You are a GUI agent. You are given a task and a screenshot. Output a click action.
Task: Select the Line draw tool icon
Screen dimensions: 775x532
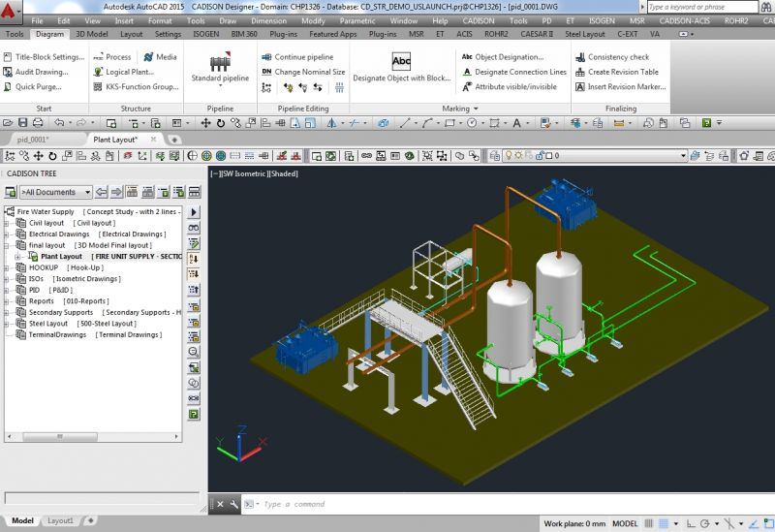(x=405, y=123)
